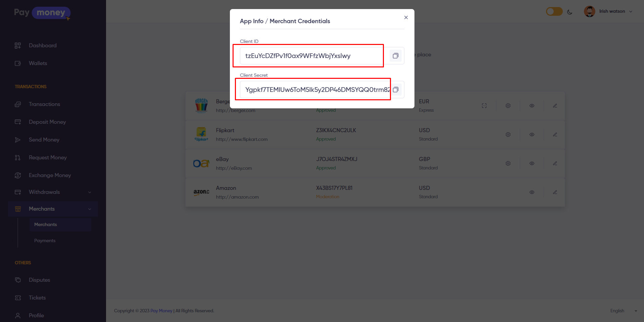The width and height of the screenshot is (644, 322).
Task: Copy the Client ID value
Action: (x=396, y=56)
